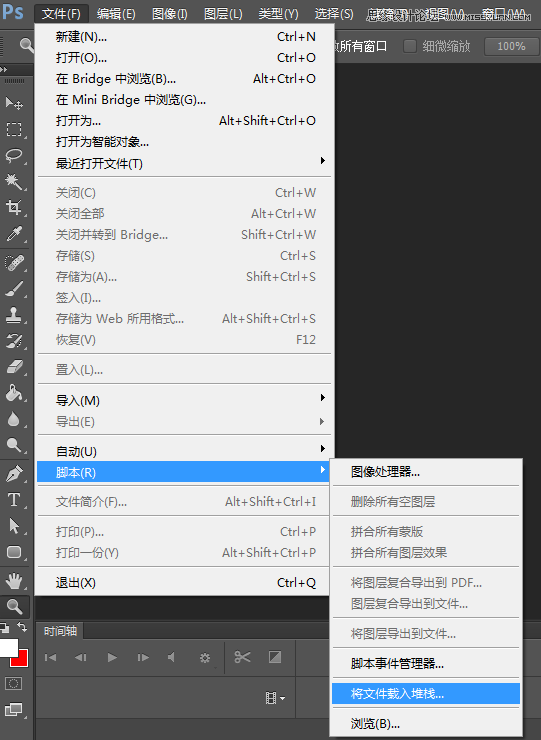Image resolution: width=541 pixels, height=740 pixels.
Task: Select the Rectangular Marquee tool
Action: pos(14,129)
